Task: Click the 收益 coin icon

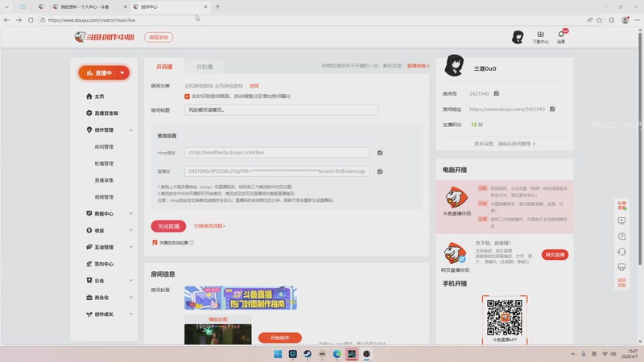Action: tap(89, 230)
